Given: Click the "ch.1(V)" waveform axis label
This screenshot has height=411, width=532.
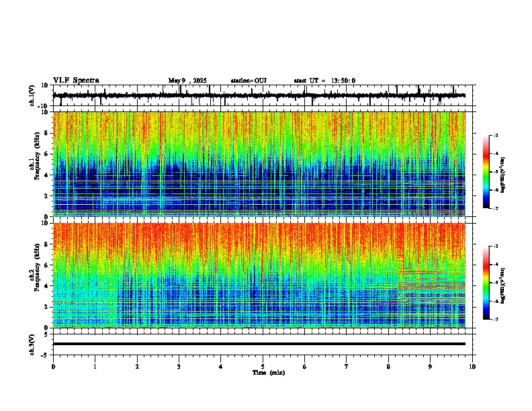Looking at the screenshot, I should tap(32, 95).
